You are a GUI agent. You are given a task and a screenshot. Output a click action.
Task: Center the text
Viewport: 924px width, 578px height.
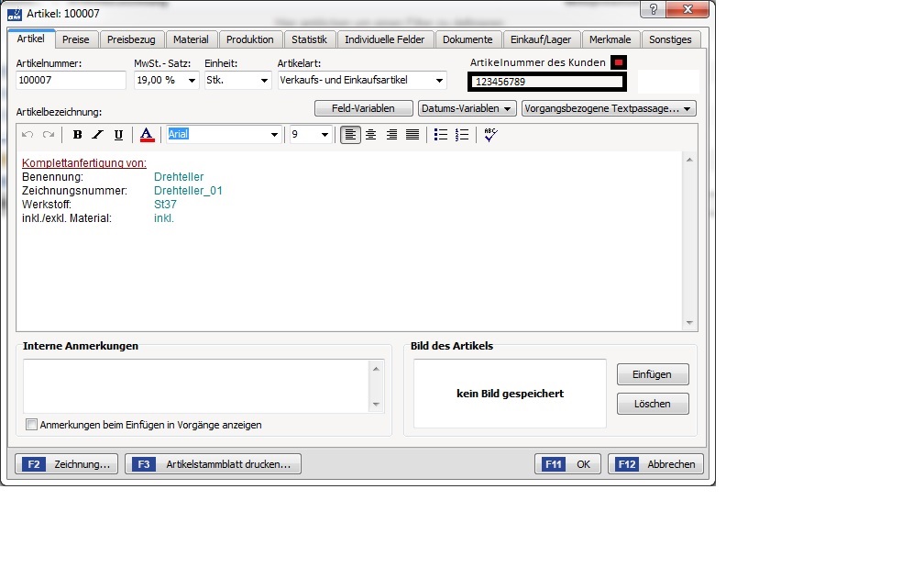pos(371,135)
